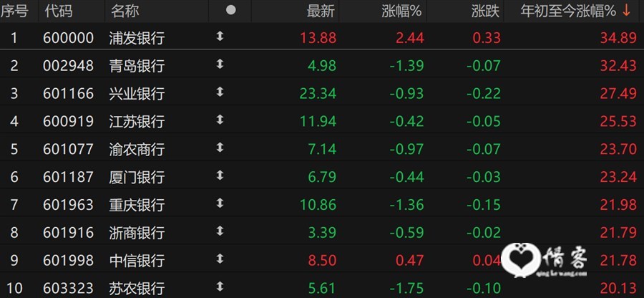The width and height of the screenshot is (644, 298).
Task: Select stock code 601187
Action: pyautogui.click(x=68, y=177)
